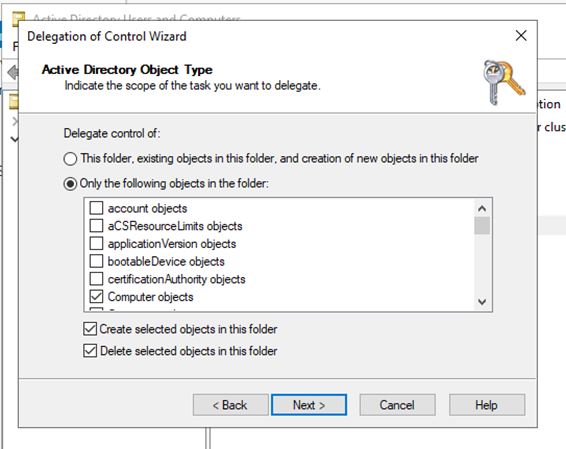Toggle 'Delete selected objects in this folder'

tap(90, 351)
